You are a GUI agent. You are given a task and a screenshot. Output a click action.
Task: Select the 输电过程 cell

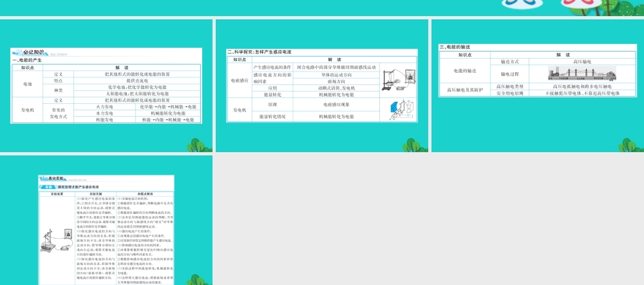509,74
